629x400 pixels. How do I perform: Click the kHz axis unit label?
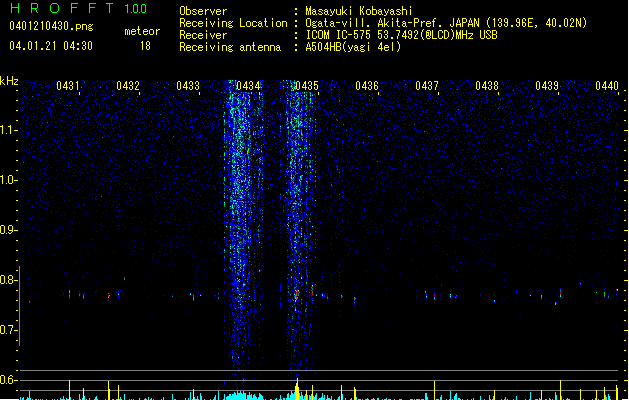tap(9, 81)
